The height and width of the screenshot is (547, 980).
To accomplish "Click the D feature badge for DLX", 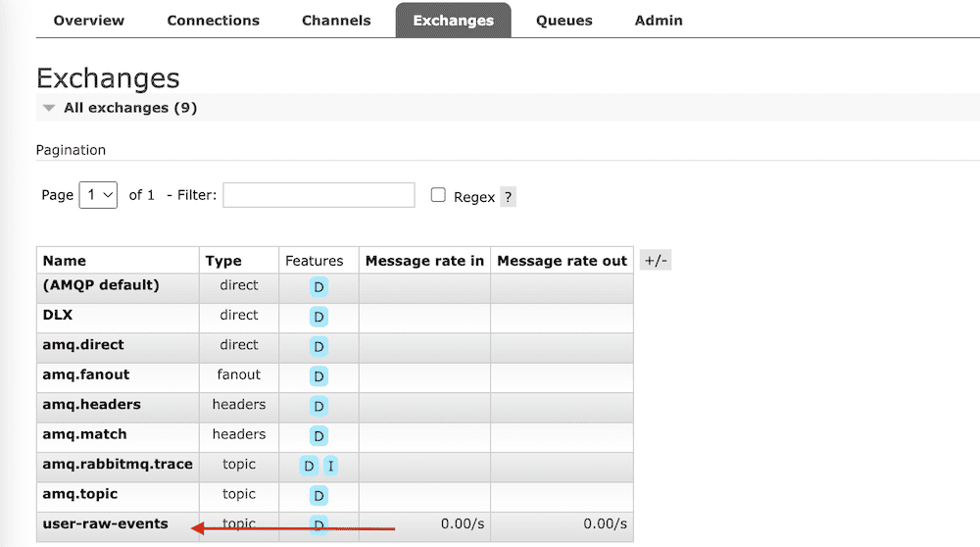I will point(318,317).
